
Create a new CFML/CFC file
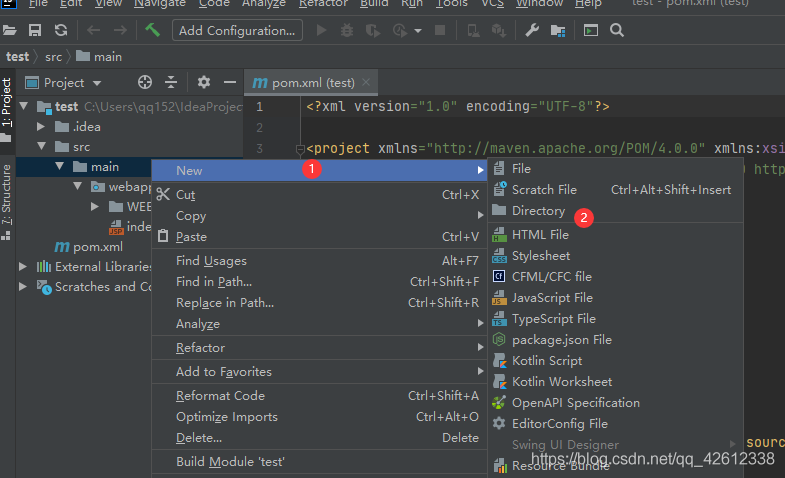pyautogui.click(x=615, y=277)
